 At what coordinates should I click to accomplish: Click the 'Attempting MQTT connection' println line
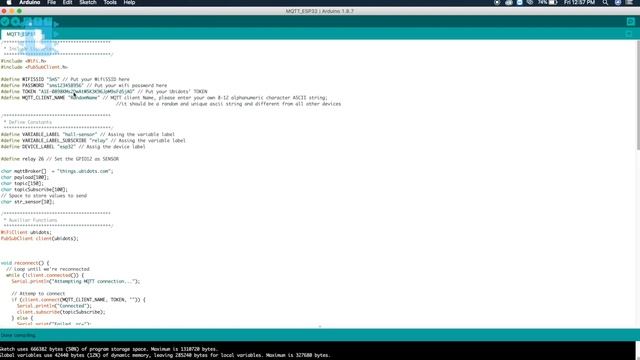76,281
